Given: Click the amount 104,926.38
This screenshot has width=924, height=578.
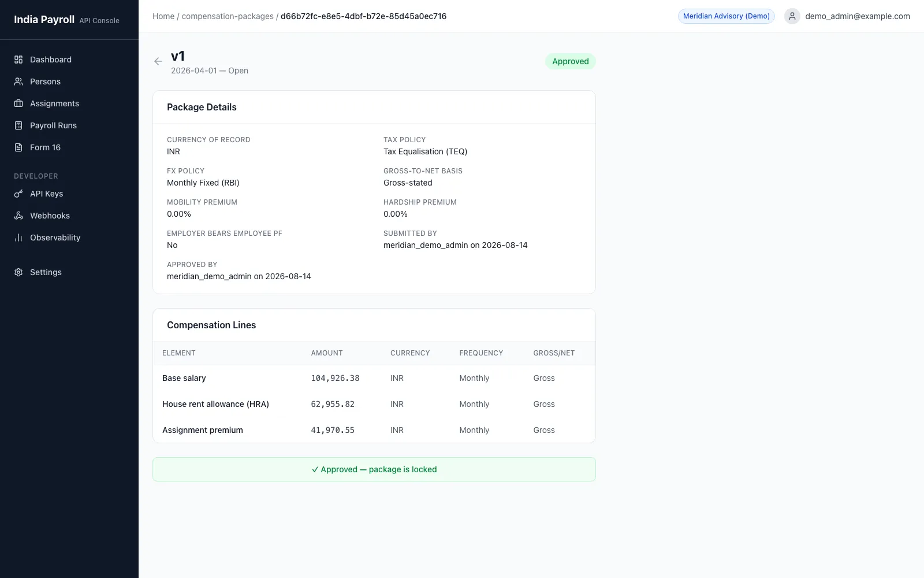Looking at the screenshot, I should [x=335, y=378].
